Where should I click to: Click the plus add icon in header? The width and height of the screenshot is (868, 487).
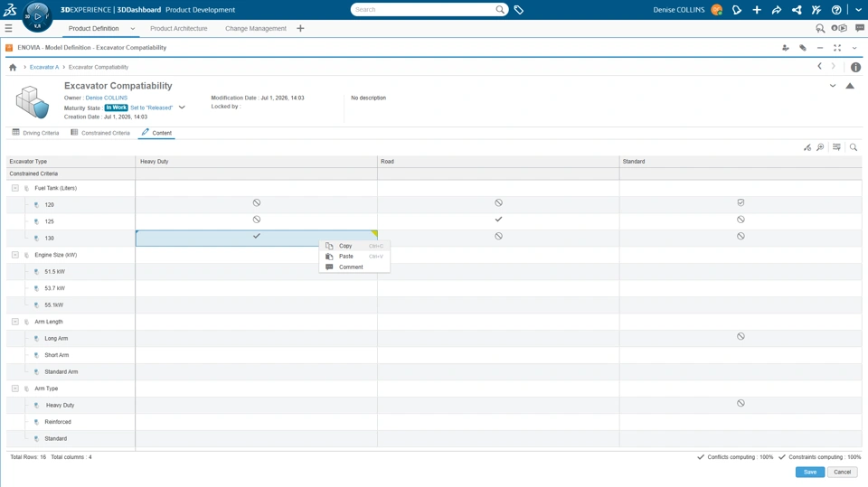[757, 9]
